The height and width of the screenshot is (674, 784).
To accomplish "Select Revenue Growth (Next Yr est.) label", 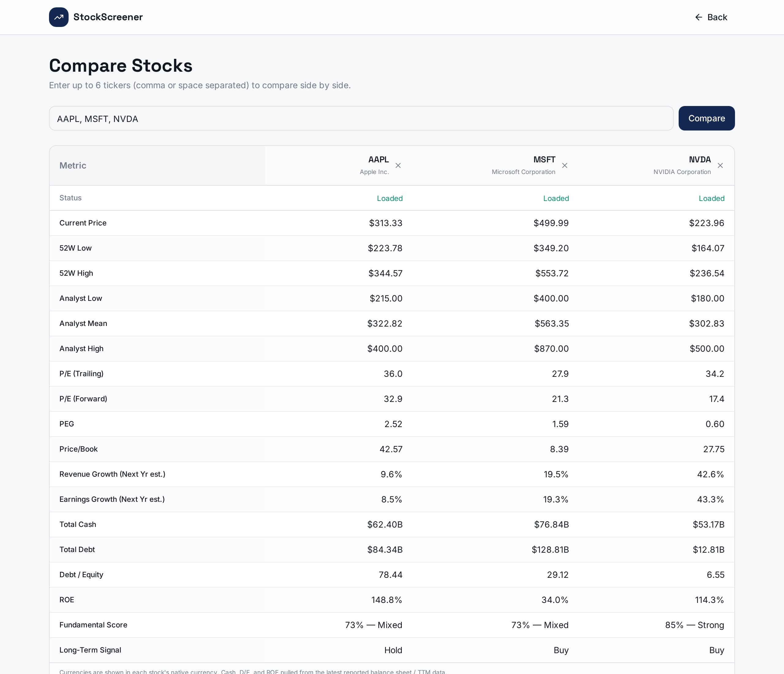I will click(x=112, y=474).
